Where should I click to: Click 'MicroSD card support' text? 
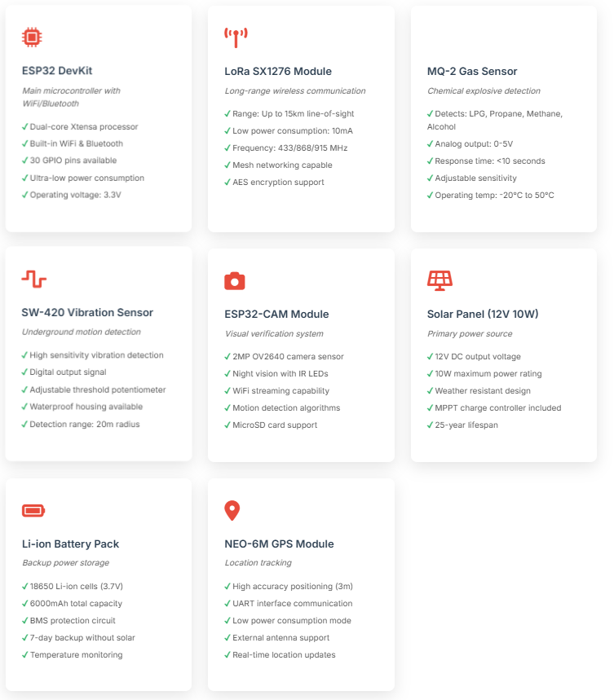tap(275, 425)
